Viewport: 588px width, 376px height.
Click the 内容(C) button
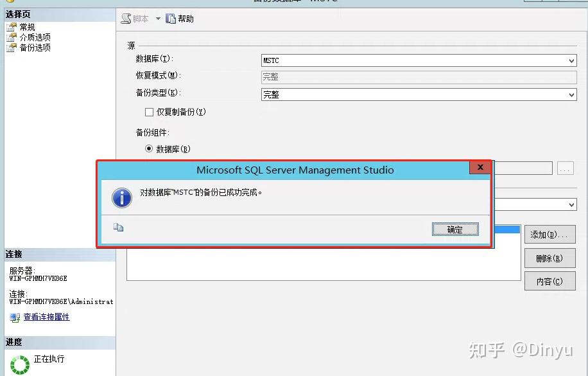(549, 282)
